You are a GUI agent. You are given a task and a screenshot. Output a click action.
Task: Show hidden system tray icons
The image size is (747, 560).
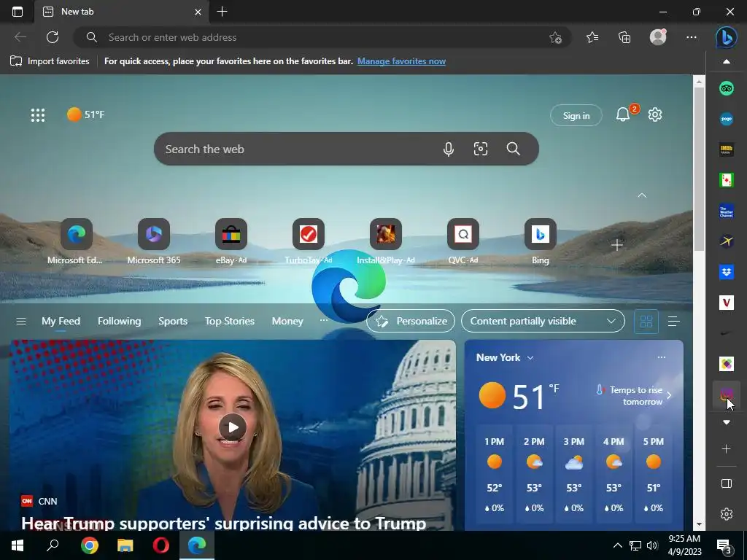(617, 545)
